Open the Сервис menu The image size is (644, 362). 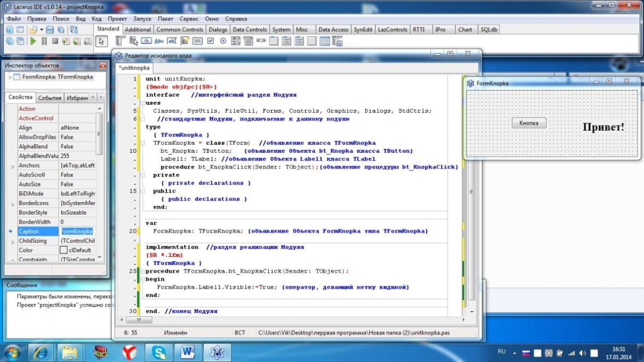189,19
